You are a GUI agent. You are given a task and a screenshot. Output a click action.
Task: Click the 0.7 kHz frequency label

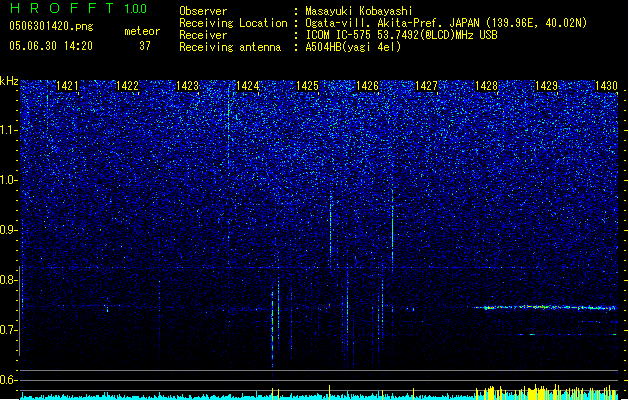click(8, 330)
